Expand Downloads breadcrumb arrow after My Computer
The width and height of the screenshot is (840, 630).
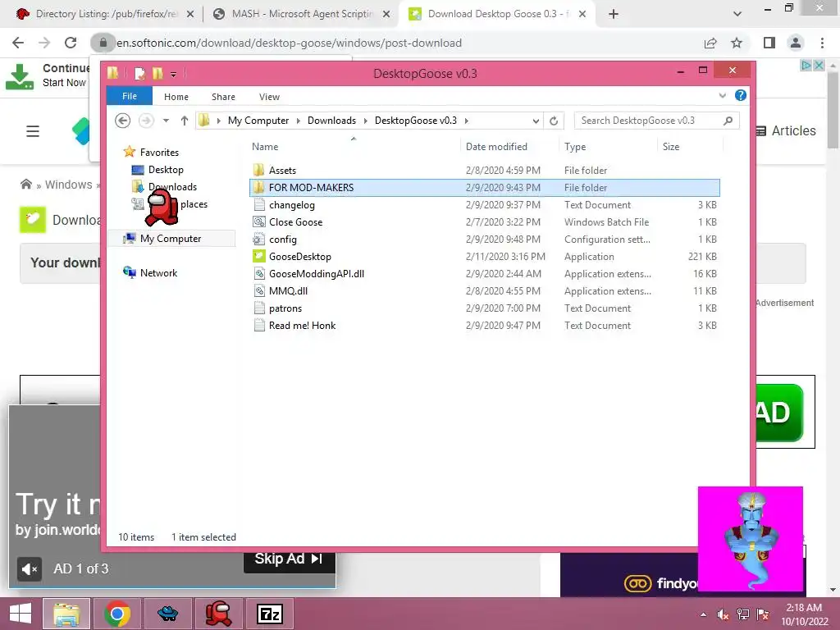[299, 121]
